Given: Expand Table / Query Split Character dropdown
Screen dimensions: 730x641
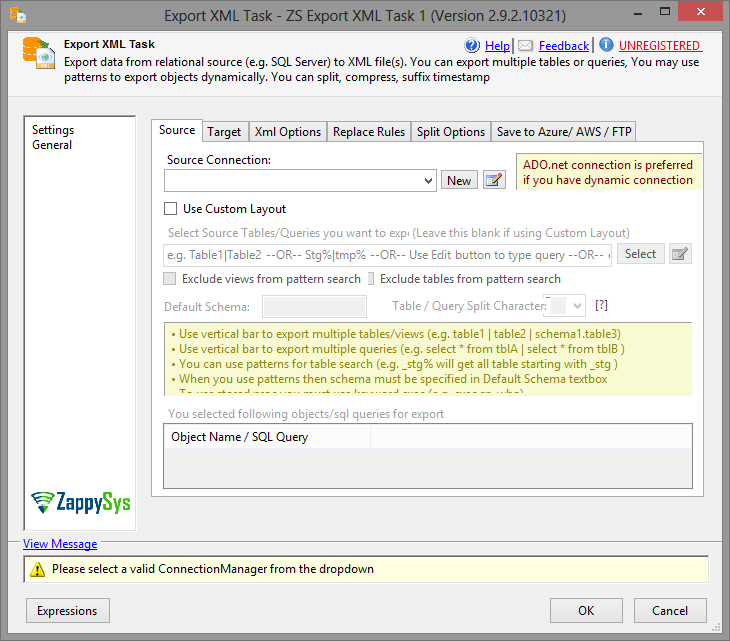Looking at the screenshot, I should click(x=577, y=306).
